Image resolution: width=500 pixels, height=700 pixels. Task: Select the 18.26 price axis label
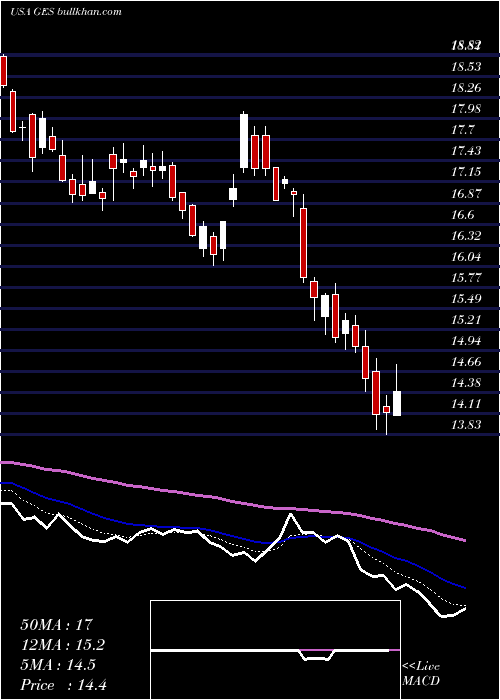(467, 88)
